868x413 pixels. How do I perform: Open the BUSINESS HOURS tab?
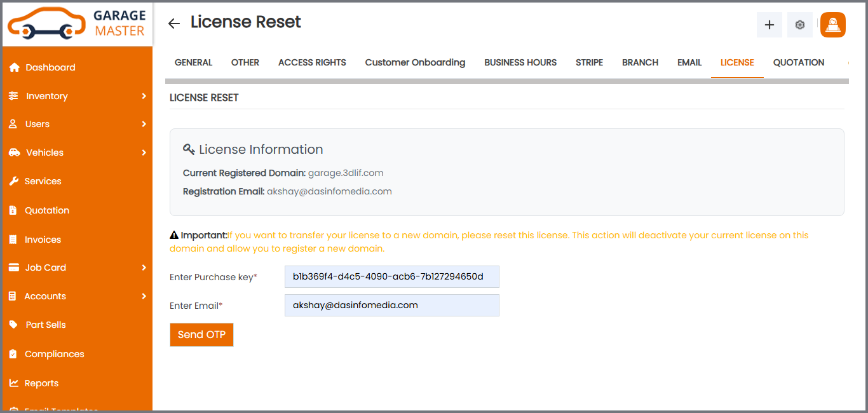coord(520,62)
